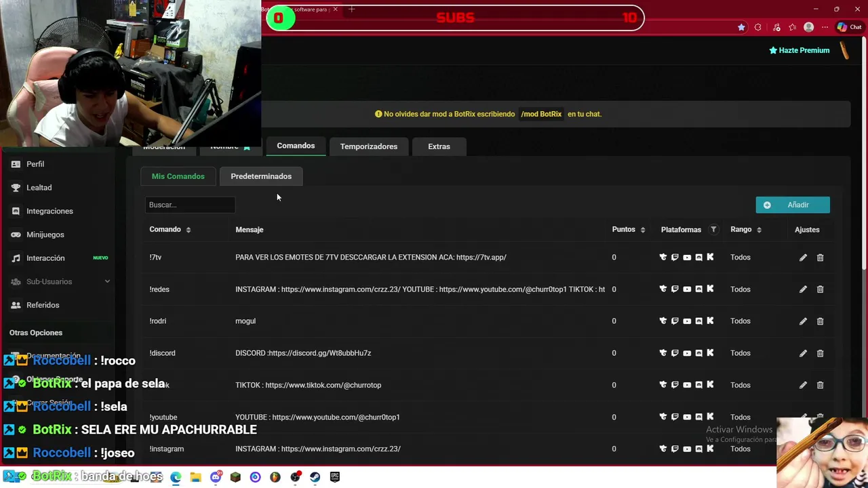Edit the TIKTOK command row pencil icon

tap(803, 385)
